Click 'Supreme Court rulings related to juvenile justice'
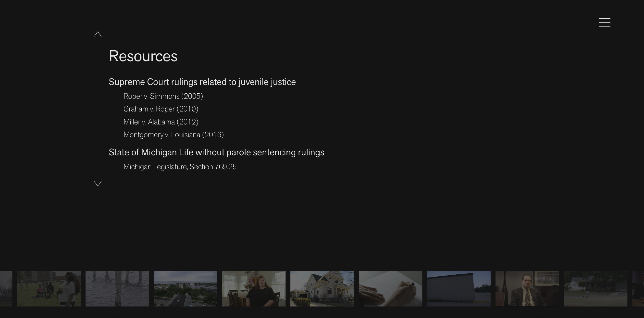 click(x=202, y=82)
